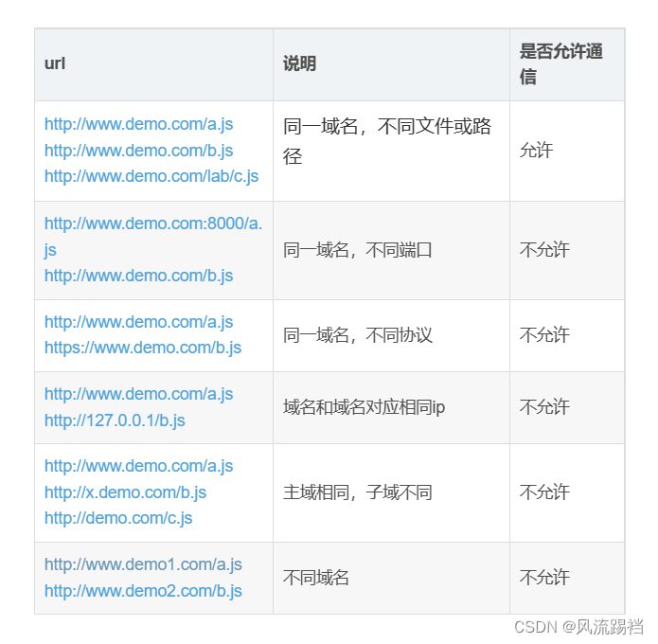Select the '是否允许通信' column header
Screen dimensions: 658x644
point(561,63)
